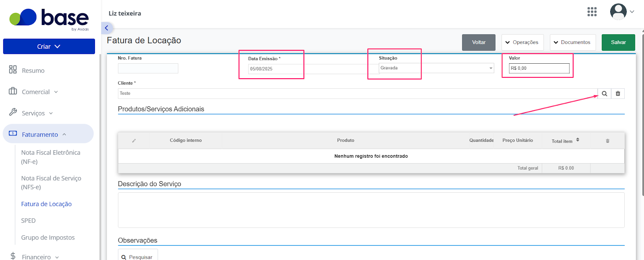
Task: Click the pencil edit column icon
Action: (x=134, y=141)
